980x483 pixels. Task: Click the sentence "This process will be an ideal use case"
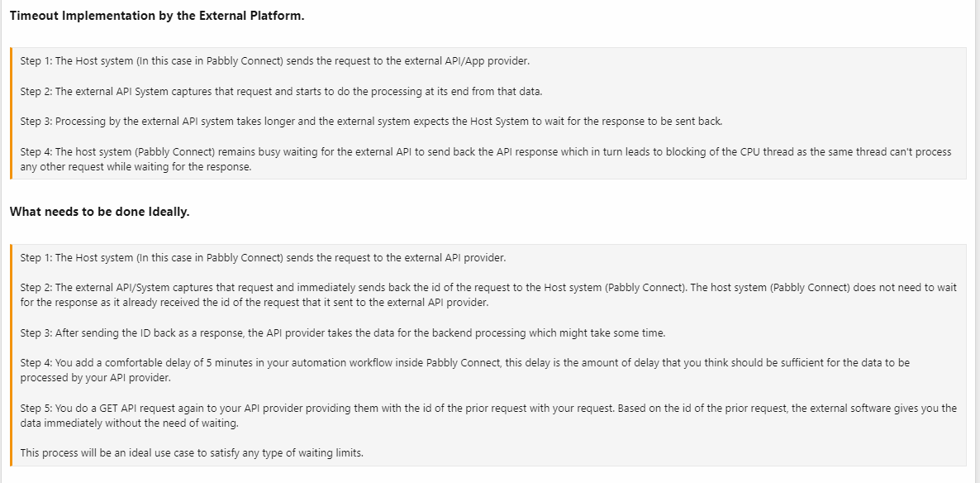192,452
